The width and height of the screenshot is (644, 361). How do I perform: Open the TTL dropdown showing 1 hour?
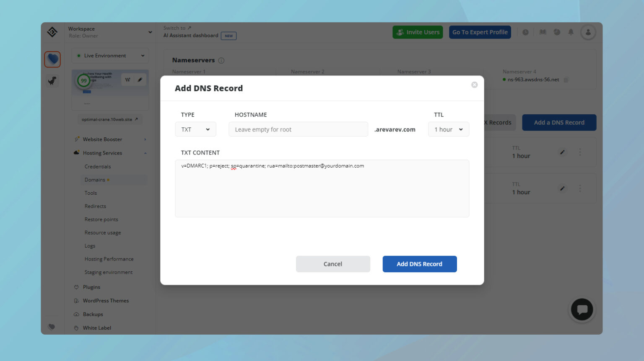click(448, 129)
